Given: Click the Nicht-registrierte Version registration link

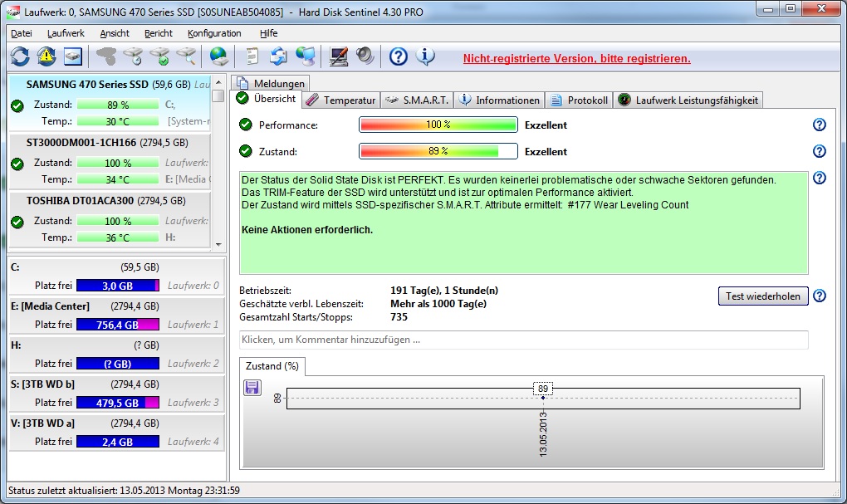Looking at the screenshot, I should point(576,58).
